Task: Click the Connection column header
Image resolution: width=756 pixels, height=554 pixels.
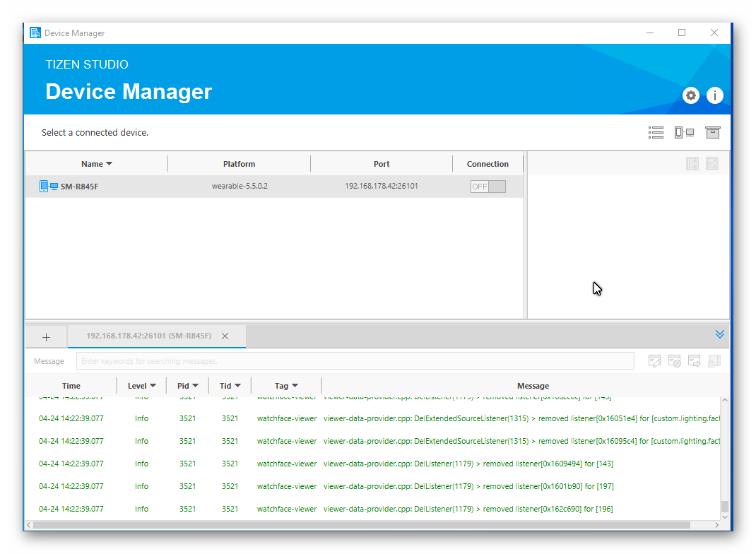Action: 488,164
